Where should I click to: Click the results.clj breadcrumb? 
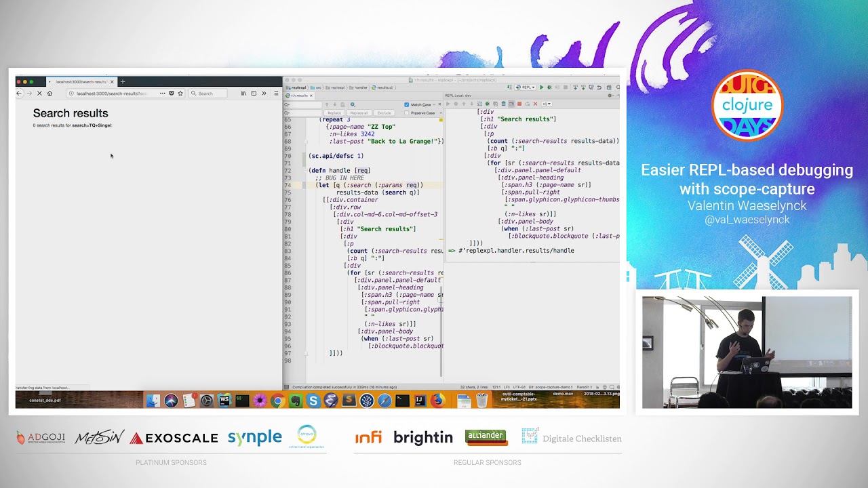pyautogui.click(x=382, y=87)
